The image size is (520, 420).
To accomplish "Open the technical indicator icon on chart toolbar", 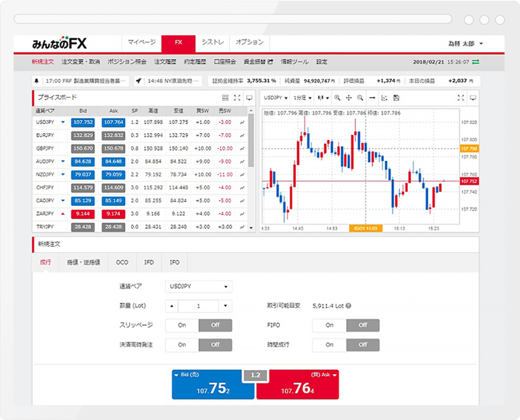I will coord(384,98).
